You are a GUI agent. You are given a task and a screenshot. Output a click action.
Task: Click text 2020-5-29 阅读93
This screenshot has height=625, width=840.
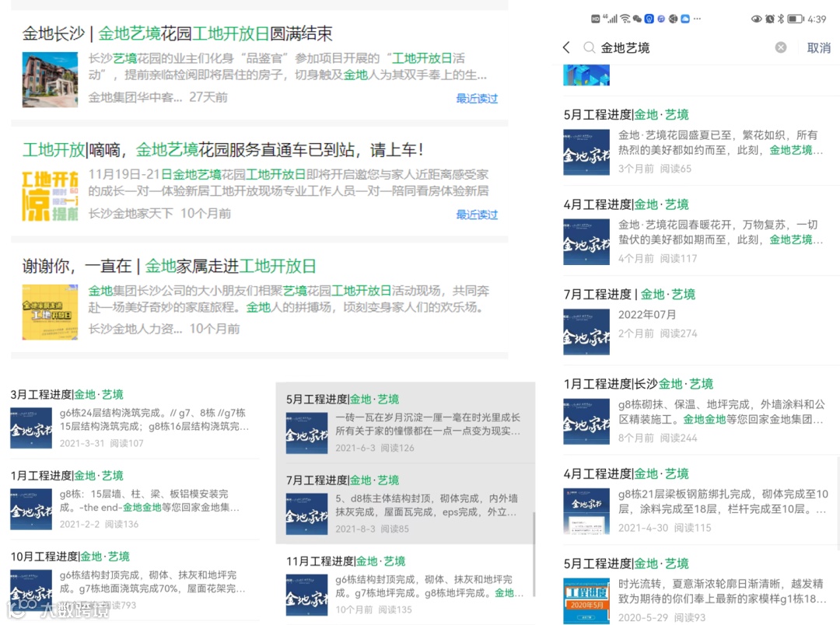tap(662, 617)
